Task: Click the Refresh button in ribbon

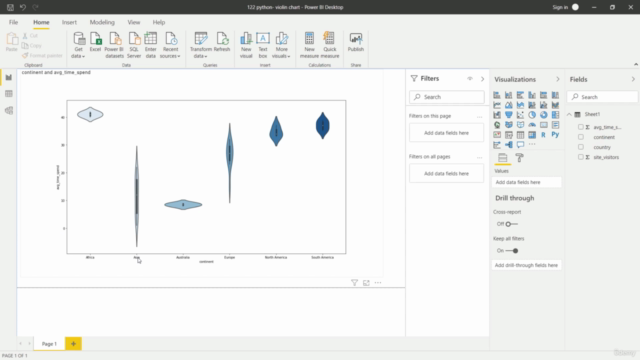Action: tap(222, 42)
